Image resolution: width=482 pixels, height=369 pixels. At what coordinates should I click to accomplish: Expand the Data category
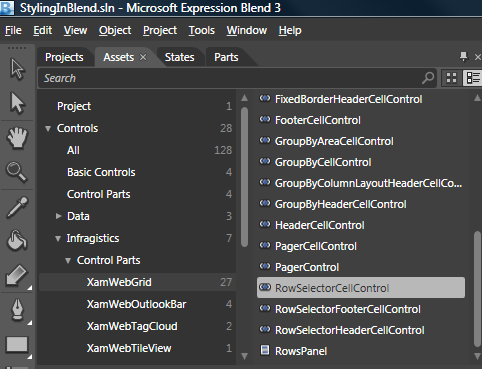(59, 216)
